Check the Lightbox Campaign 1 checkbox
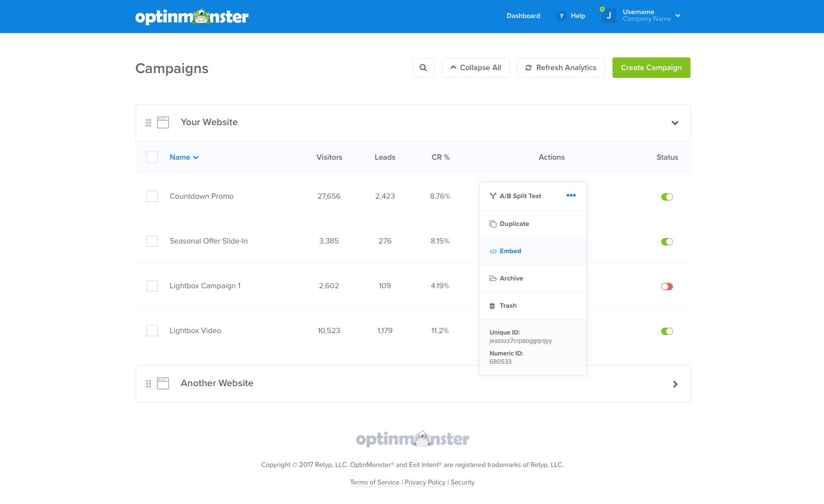The image size is (824, 504). 152,286
